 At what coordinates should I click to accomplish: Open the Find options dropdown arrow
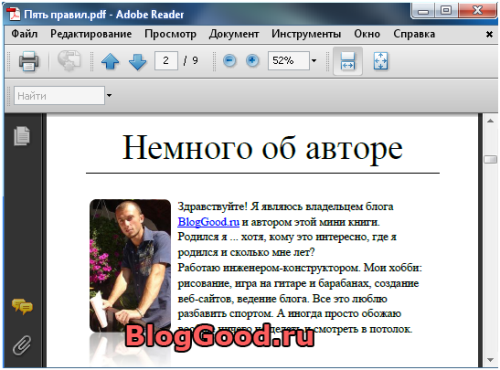[x=109, y=96]
